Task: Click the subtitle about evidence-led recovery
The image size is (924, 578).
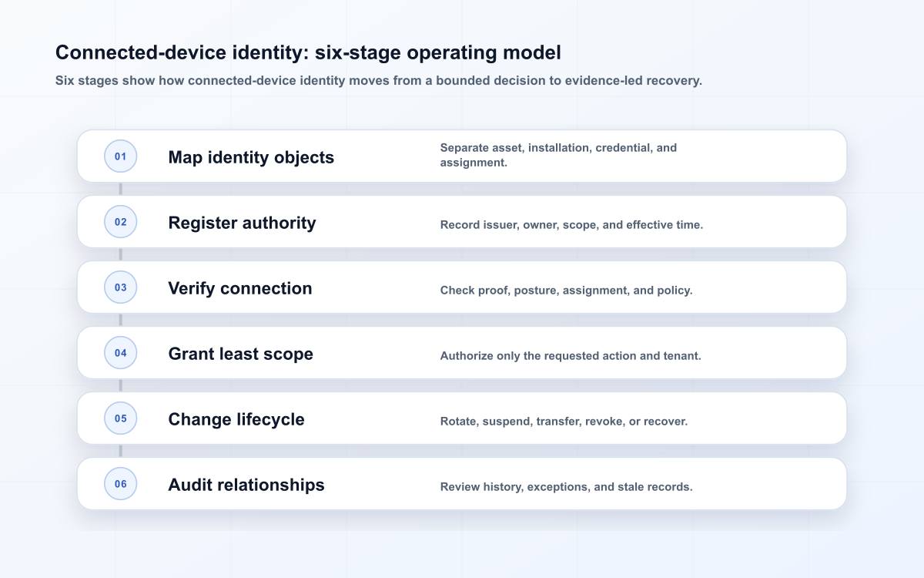Action: tap(379, 80)
